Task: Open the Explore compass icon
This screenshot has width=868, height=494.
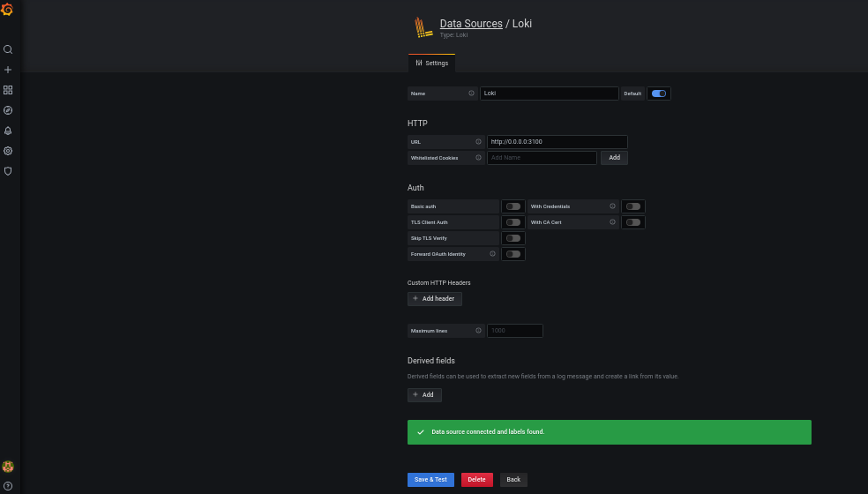Action: (8, 110)
